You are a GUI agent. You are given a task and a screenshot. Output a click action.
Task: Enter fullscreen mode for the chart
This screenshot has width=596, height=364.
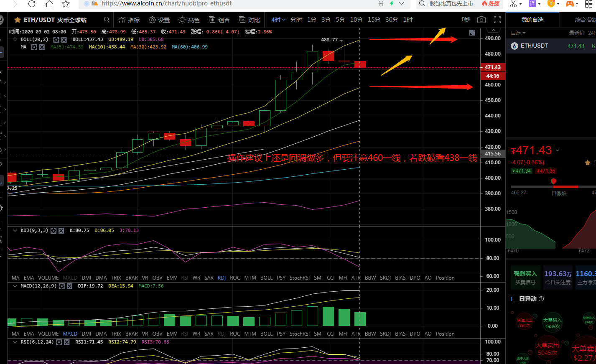tap(497, 20)
